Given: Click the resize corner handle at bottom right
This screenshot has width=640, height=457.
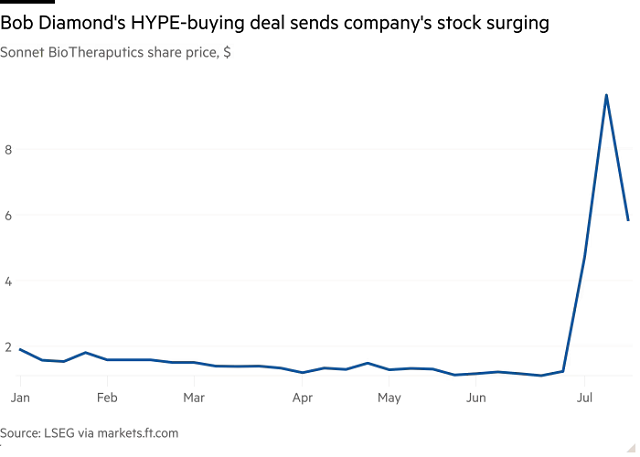Looking at the screenshot, I should point(631,449).
